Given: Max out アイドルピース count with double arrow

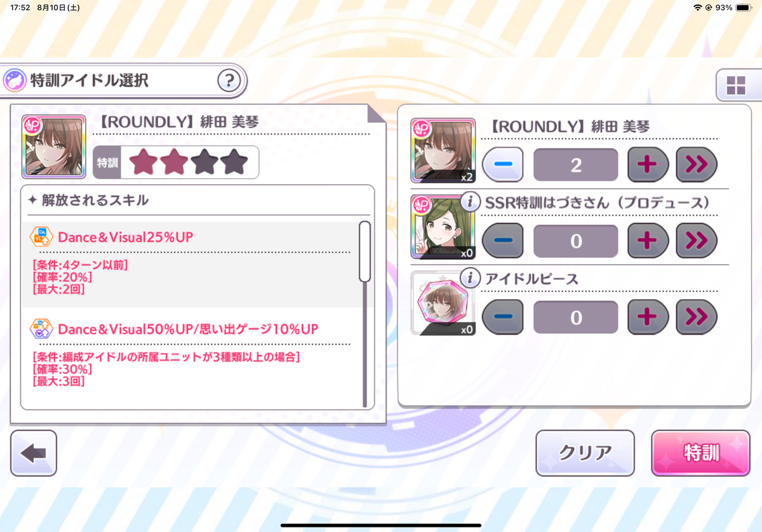Looking at the screenshot, I should 697,317.
